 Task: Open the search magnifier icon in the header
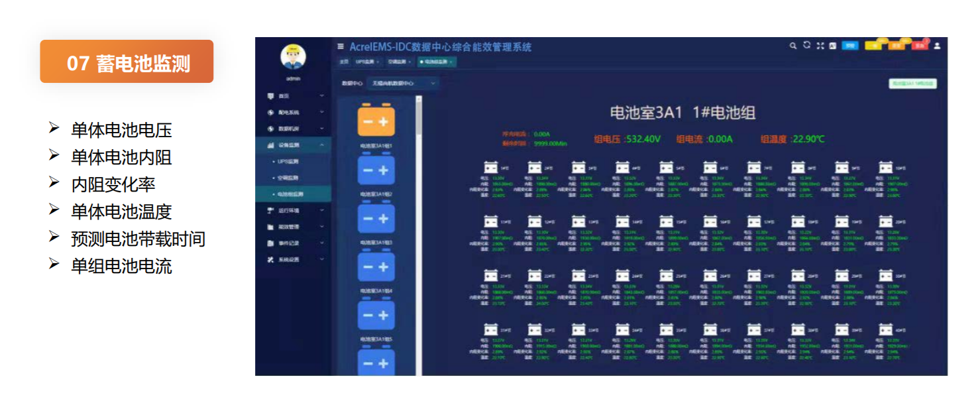(792, 46)
